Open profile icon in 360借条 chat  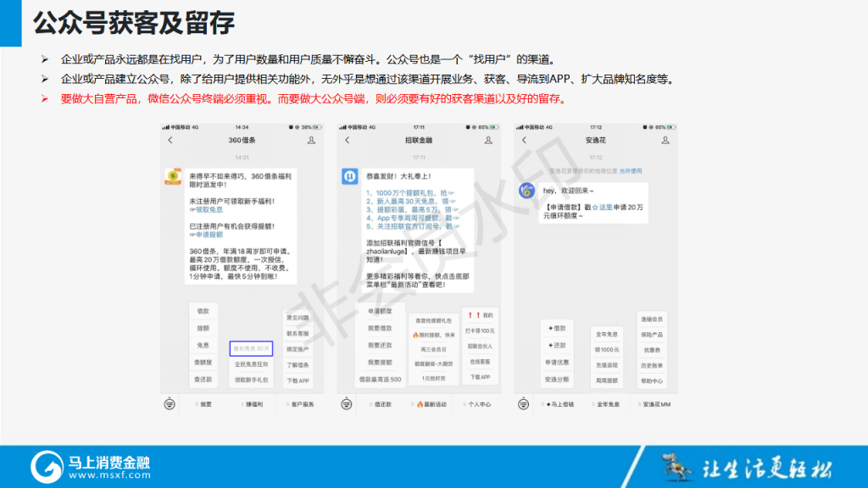coord(312,141)
